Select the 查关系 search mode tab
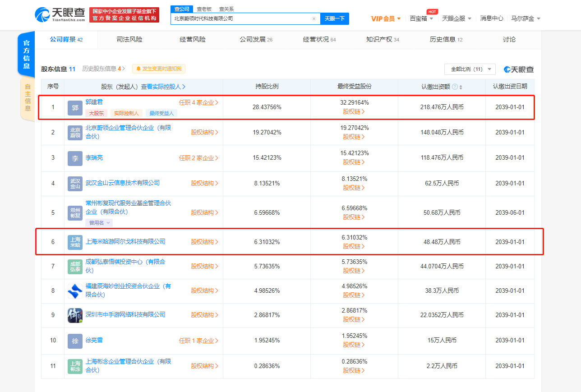 (226, 9)
